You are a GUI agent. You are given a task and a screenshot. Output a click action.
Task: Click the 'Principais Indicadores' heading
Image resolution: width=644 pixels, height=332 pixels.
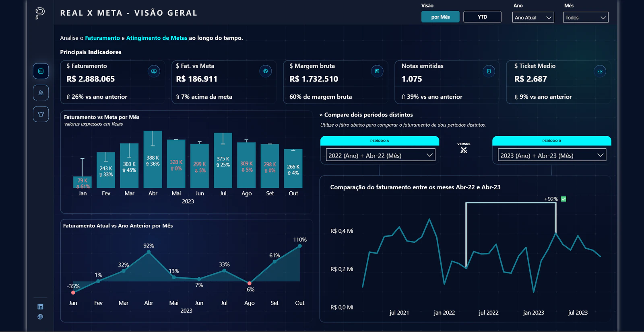point(91,52)
